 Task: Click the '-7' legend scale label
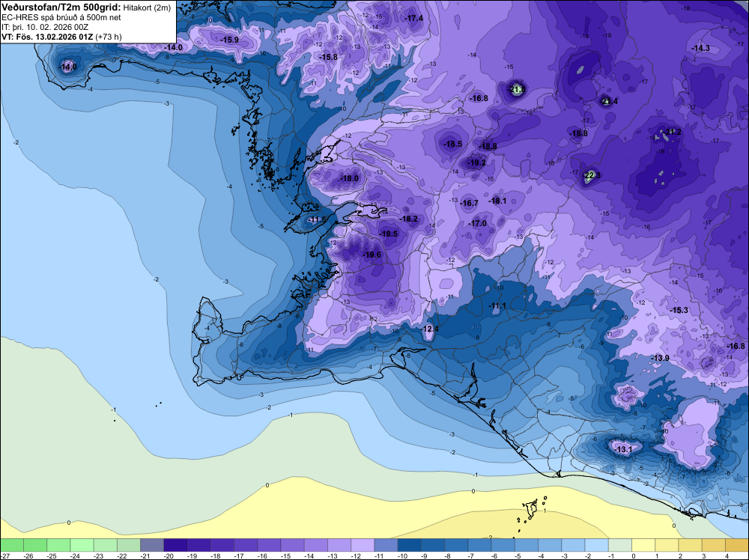point(471,556)
